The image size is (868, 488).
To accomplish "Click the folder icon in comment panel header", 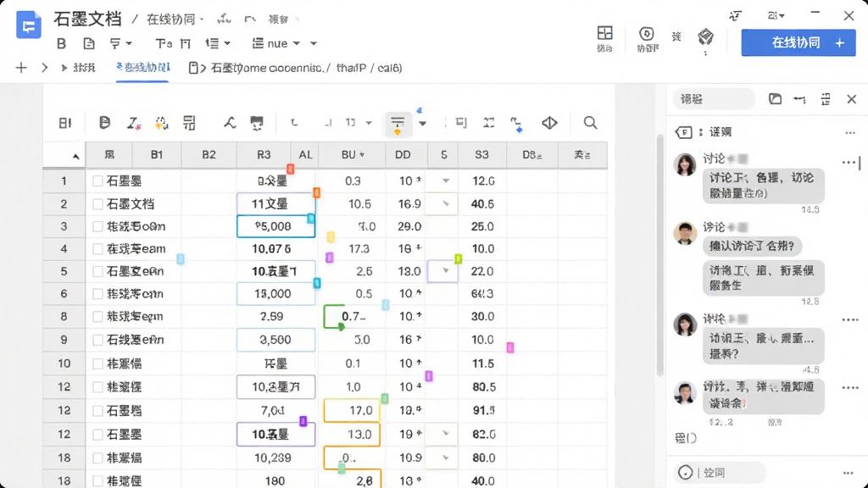I will pos(775,99).
